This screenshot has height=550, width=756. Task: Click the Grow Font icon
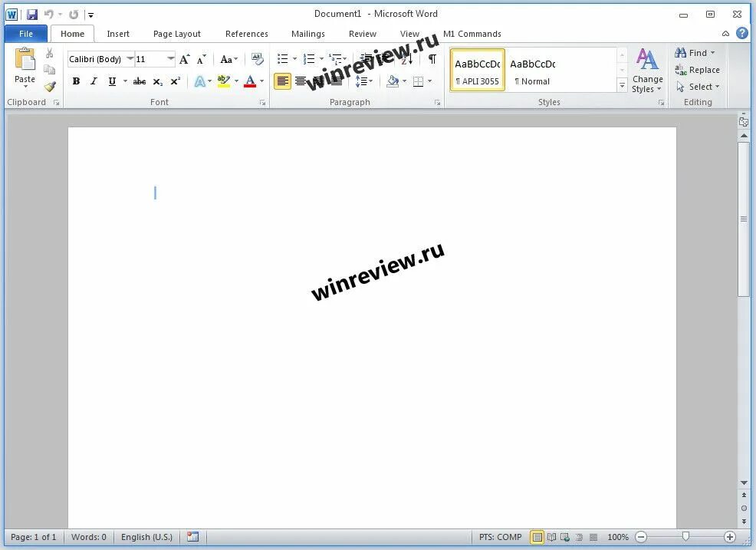[185, 59]
